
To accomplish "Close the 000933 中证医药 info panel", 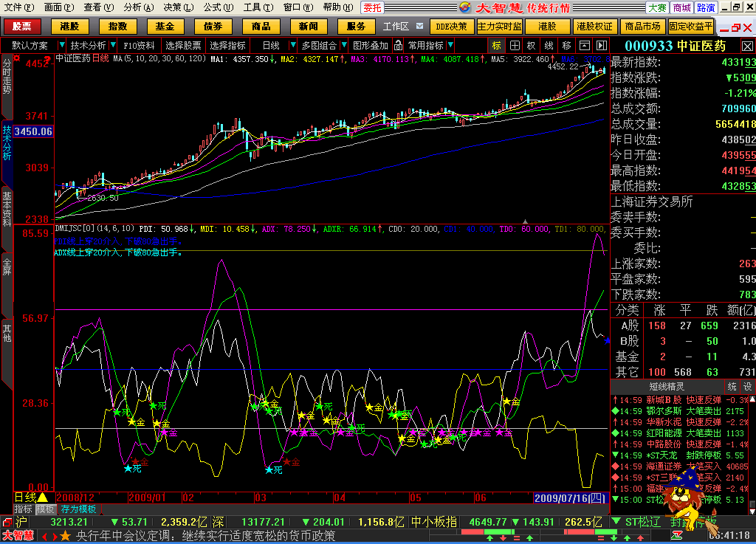I will 747,47.
